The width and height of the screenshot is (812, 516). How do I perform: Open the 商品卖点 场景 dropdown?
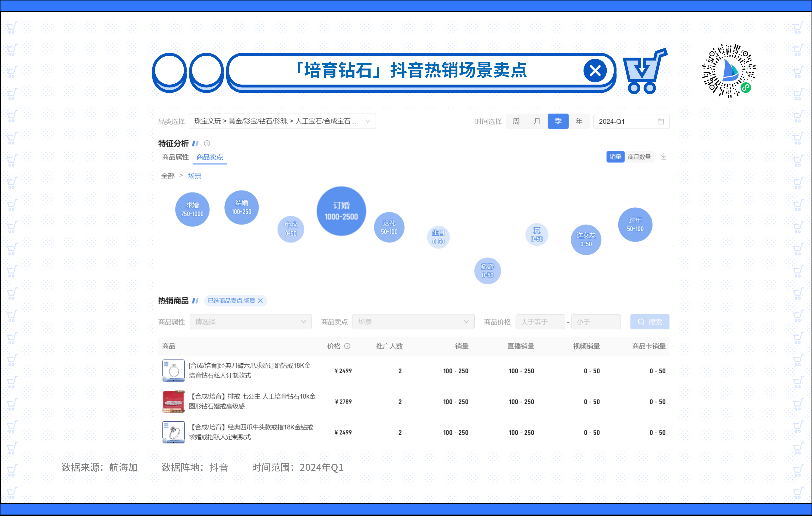pyautogui.click(x=413, y=322)
